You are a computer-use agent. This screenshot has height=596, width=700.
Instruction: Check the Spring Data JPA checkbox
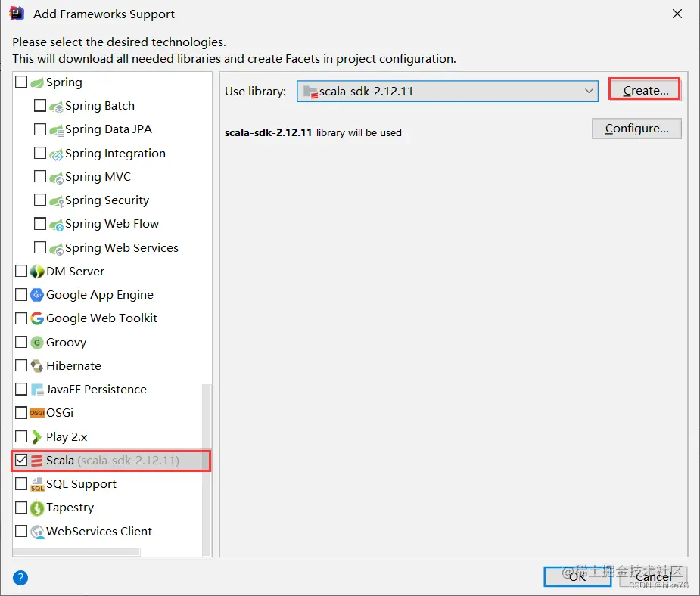(x=40, y=129)
